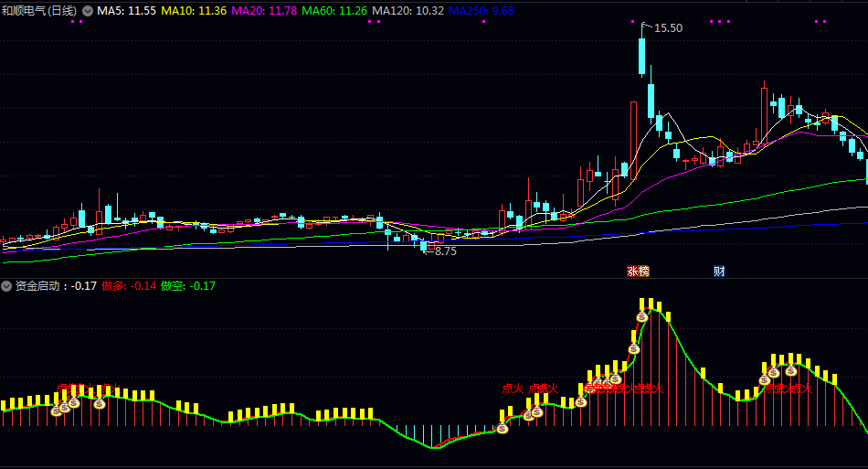Click the magenta dot above 15.50 peak
868x469 pixels.
(633, 22)
